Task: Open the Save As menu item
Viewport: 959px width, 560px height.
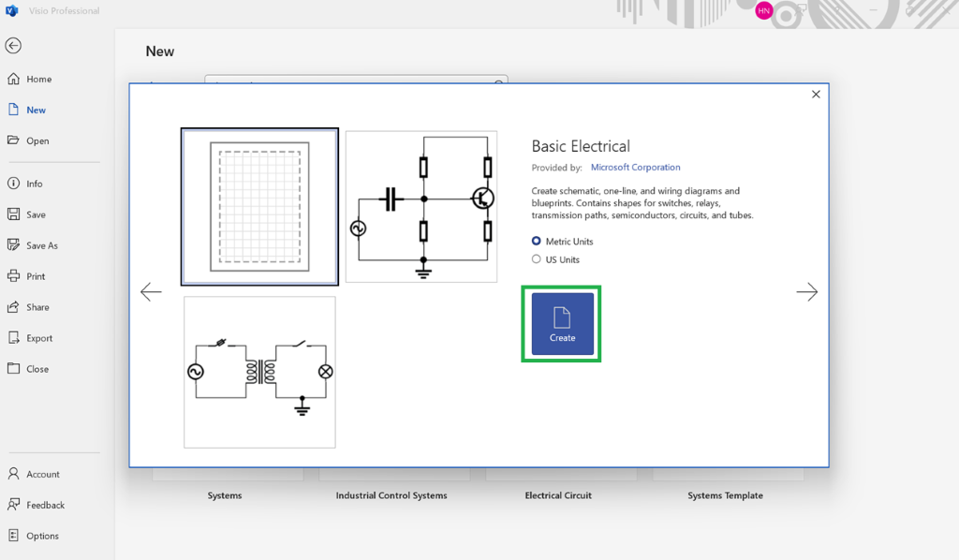Action: [41, 245]
